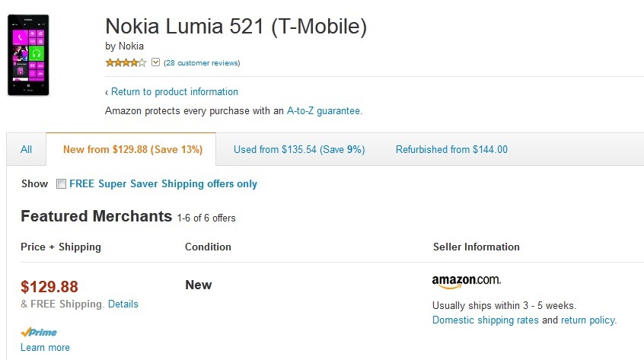Click Learn more under Prime
The height and width of the screenshot is (360, 644).
(45, 347)
